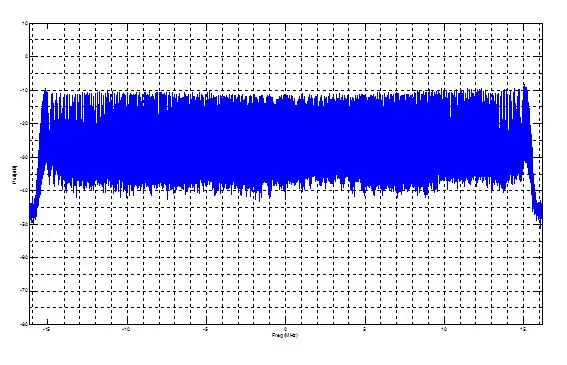Click the '10' y-axis tick label at top
567x365 pixels.
pos(25,23)
